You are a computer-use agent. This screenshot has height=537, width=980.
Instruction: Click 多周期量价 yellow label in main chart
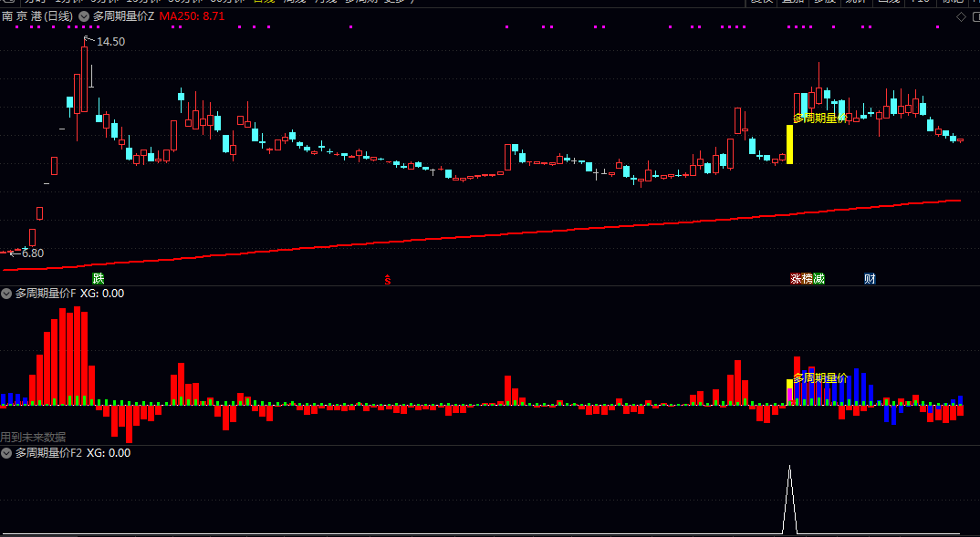(820, 118)
